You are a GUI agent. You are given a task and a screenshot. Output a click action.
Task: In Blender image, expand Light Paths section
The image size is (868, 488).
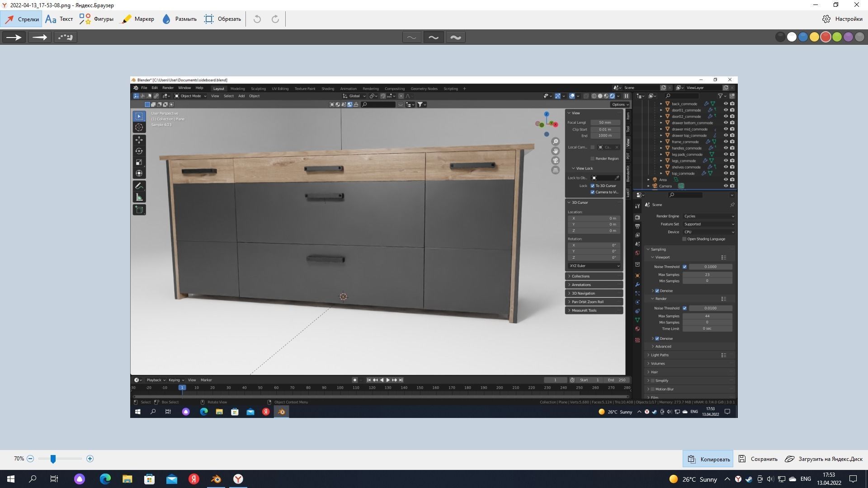[x=648, y=355]
